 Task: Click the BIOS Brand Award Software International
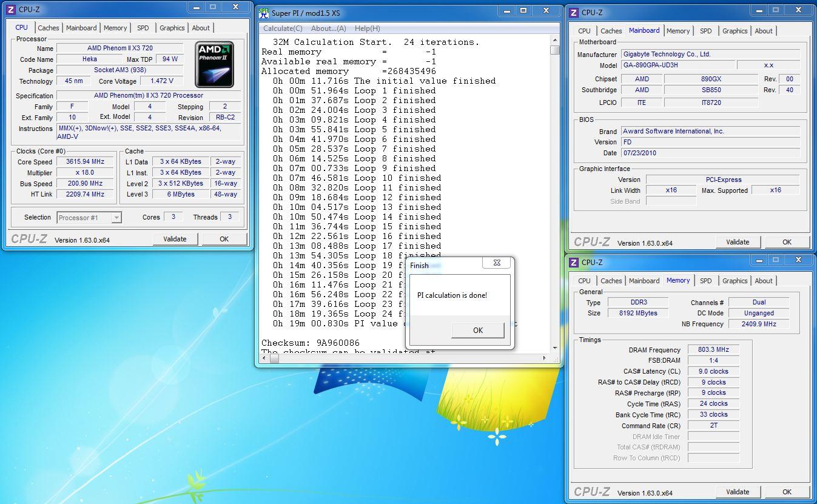coord(711,131)
